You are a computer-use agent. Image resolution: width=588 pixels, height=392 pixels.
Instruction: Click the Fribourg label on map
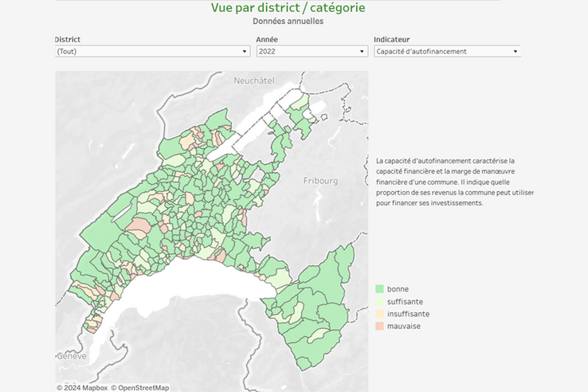coord(320,181)
